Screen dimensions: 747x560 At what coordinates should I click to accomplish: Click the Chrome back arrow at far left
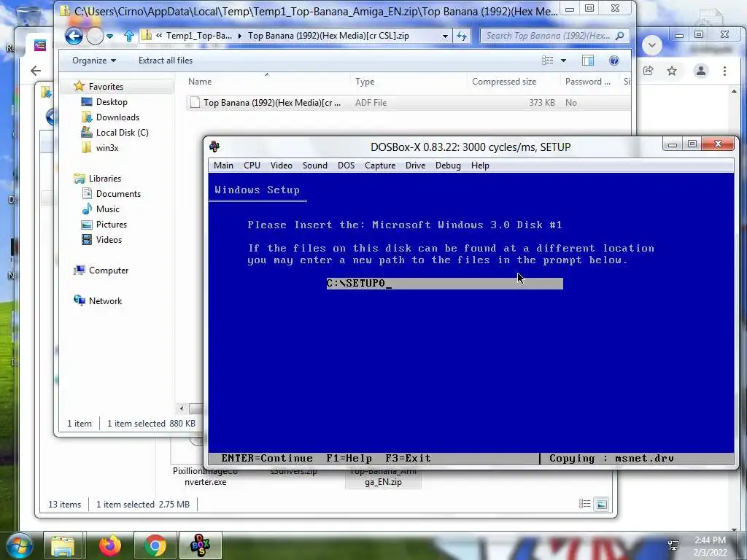pos(36,71)
